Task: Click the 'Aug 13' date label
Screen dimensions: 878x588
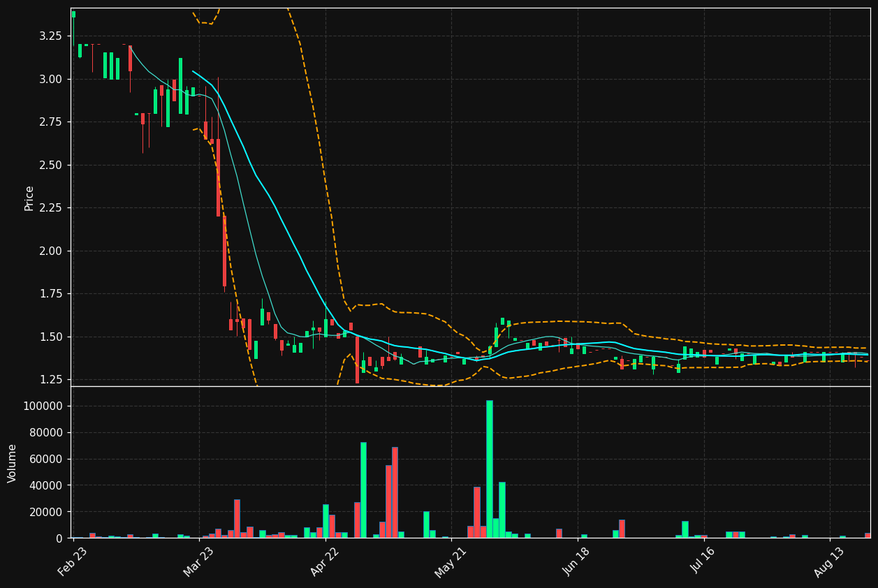Action: (829, 562)
